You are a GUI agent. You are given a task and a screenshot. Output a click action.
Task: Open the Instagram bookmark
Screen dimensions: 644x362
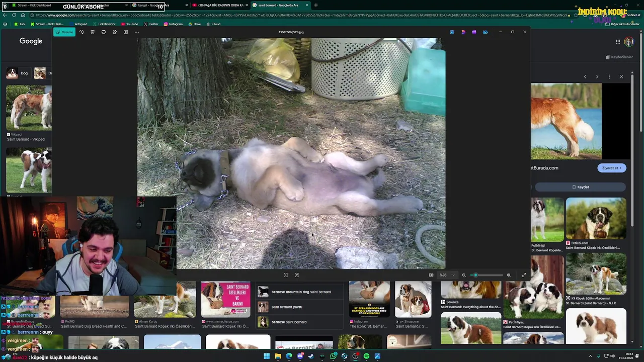tap(173, 24)
